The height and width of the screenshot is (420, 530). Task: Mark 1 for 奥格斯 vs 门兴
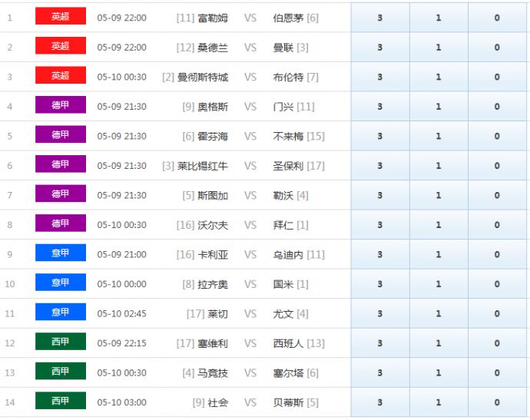[439, 107]
